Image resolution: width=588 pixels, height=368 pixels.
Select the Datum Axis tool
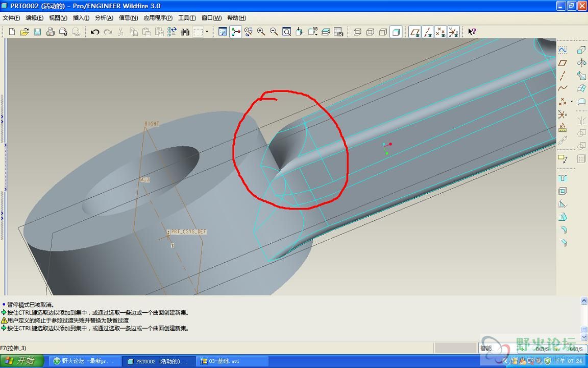(x=562, y=76)
